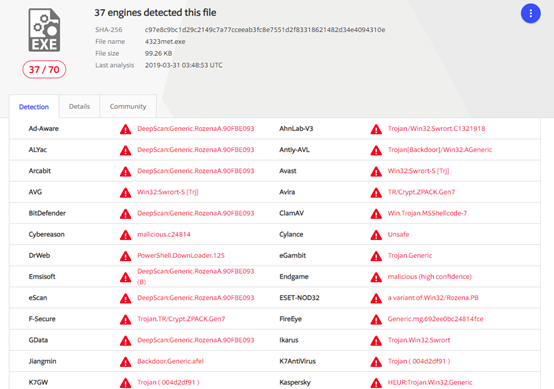Click the warning icon in the Cybereason row
The image size is (554, 389).
click(x=125, y=235)
